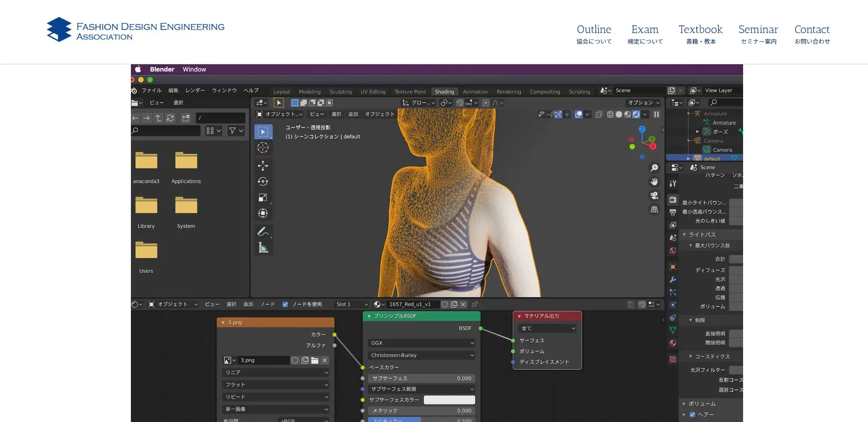The height and width of the screenshot is (422, 868).
Task: Switch to rendered viewport shading
Action: pos(636,114)
